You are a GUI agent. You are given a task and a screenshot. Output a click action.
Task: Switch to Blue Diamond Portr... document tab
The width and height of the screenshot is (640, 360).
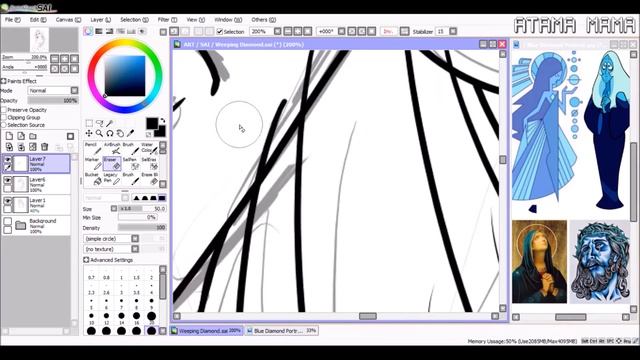coord(281,331)
